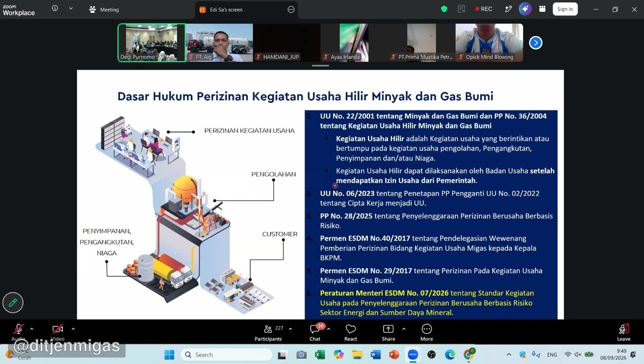Open Excel from the taskbar
The height and width of the screenshot is (364, 644).
[x=320, y=355]
